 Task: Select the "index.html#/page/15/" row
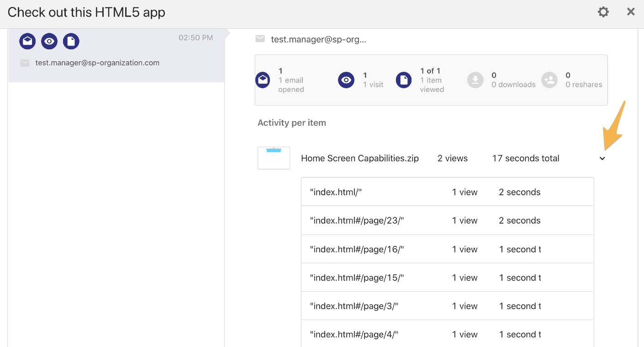pos(447,278)
